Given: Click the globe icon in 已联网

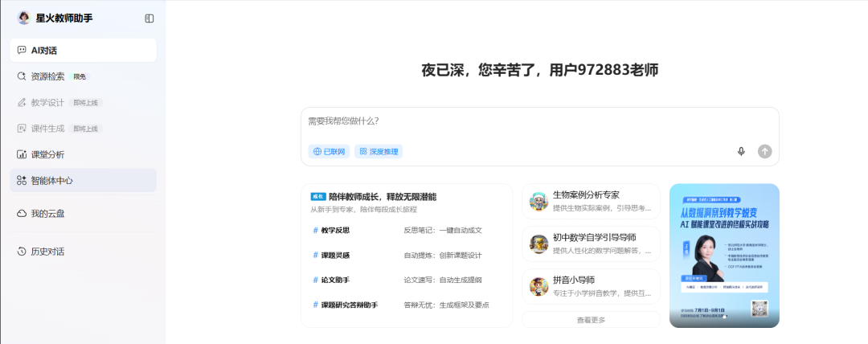Looking at the screenshot, I should point(317,151).
